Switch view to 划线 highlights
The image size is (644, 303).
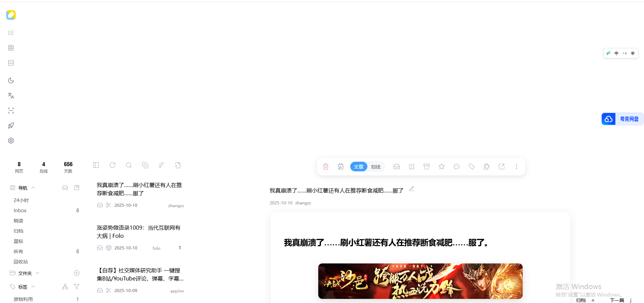click(x=375, y=167)
